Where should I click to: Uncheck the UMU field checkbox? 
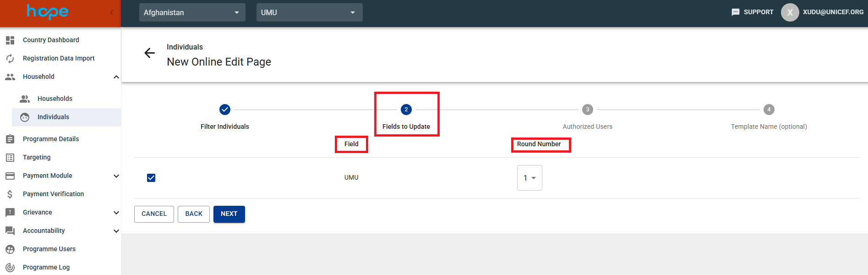[x=151, y=178]
